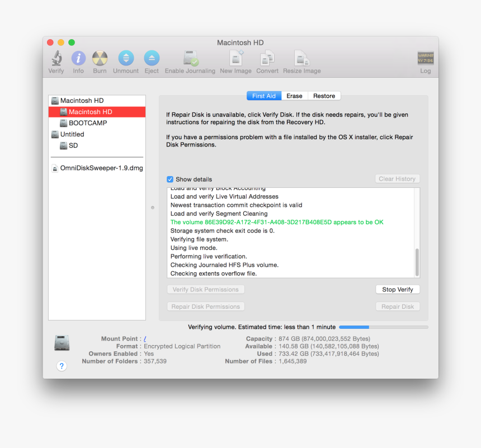Image resolution: width=481 pixels, height=448 pixels.
Task: Click the Burn toolbar icon
Action: coord(100,58)
